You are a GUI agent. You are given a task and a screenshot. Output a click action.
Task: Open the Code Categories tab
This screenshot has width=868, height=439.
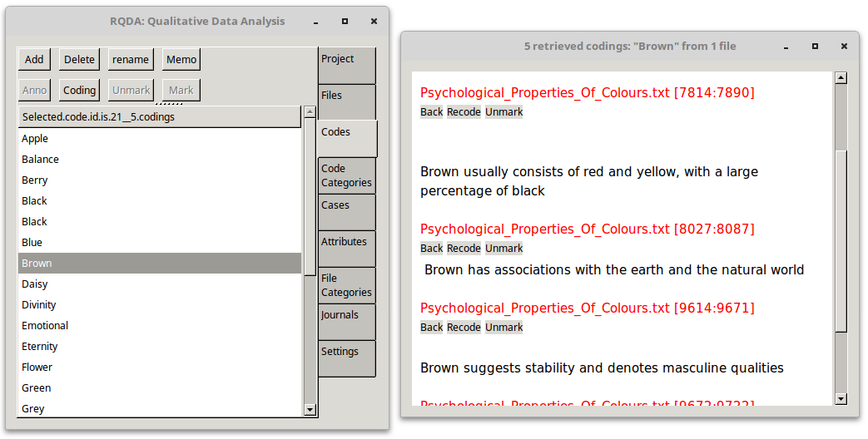pyautogui.click(x=346, y=175)
